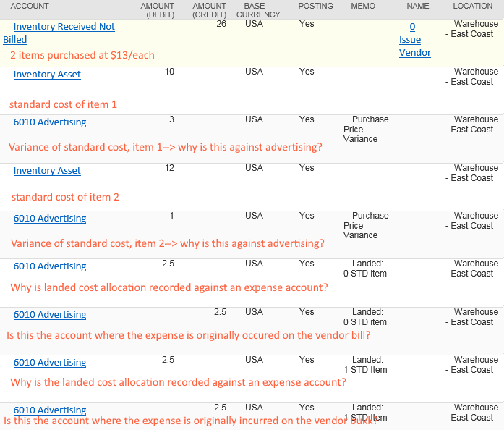The image size is (504, 430).
Task: Click the AMOUNT (DEBIT) column header
Action: (158, 10)
